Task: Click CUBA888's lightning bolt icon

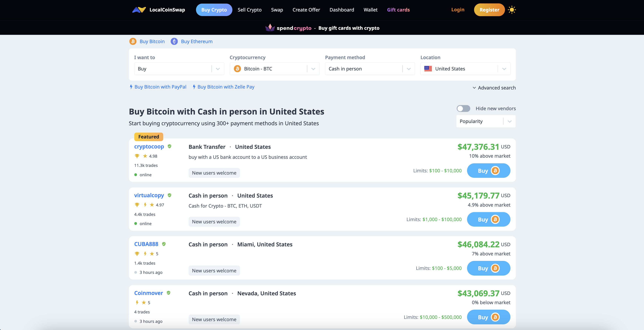Action: (145, 254)
